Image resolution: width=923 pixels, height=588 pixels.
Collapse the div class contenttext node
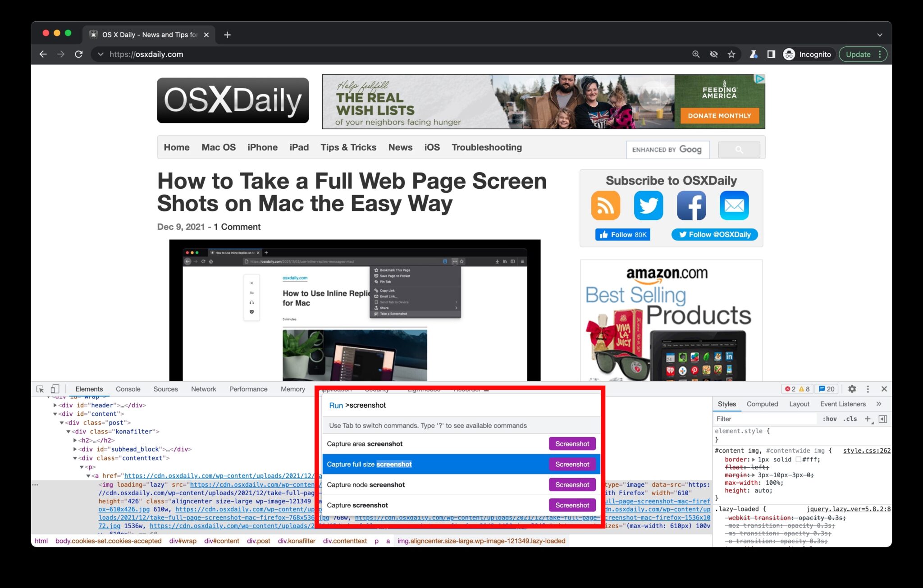(75, 458)
